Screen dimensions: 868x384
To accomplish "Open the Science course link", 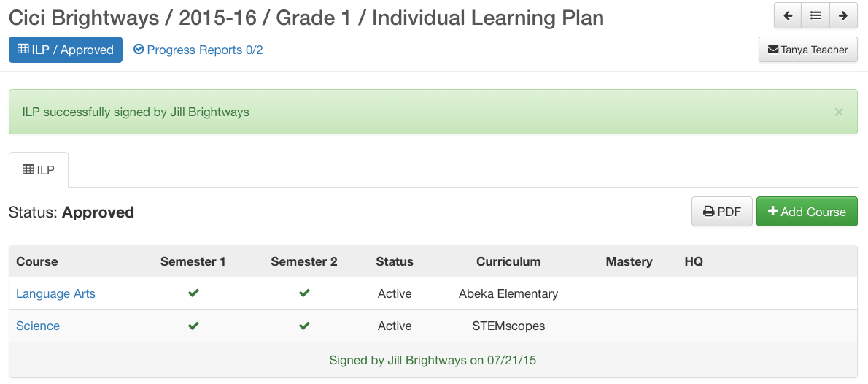I will (38, 326).
